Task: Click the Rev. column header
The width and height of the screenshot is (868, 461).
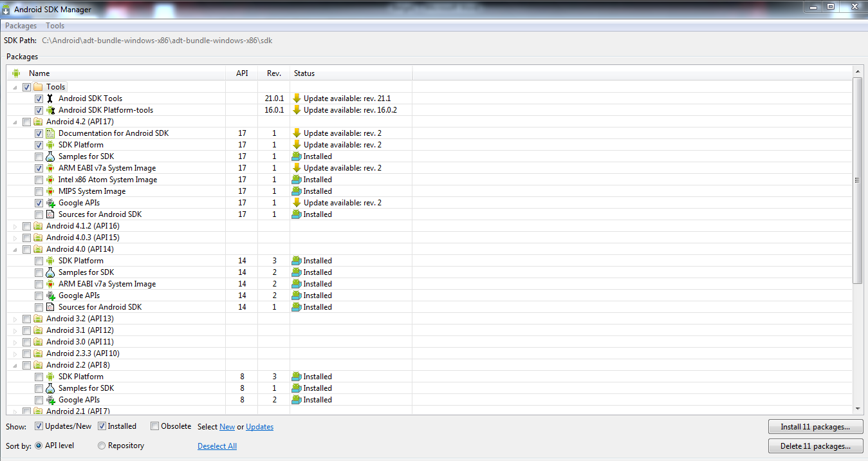Action: tap(274, 73)
